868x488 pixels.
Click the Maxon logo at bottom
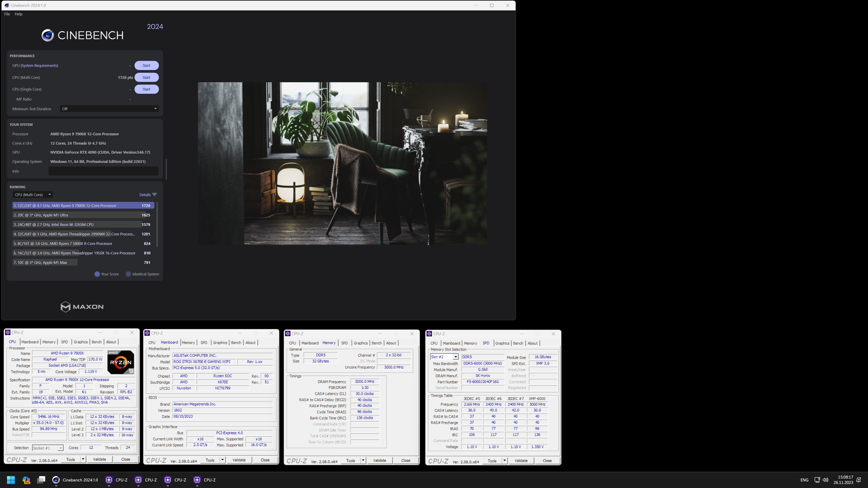point(82,307)
